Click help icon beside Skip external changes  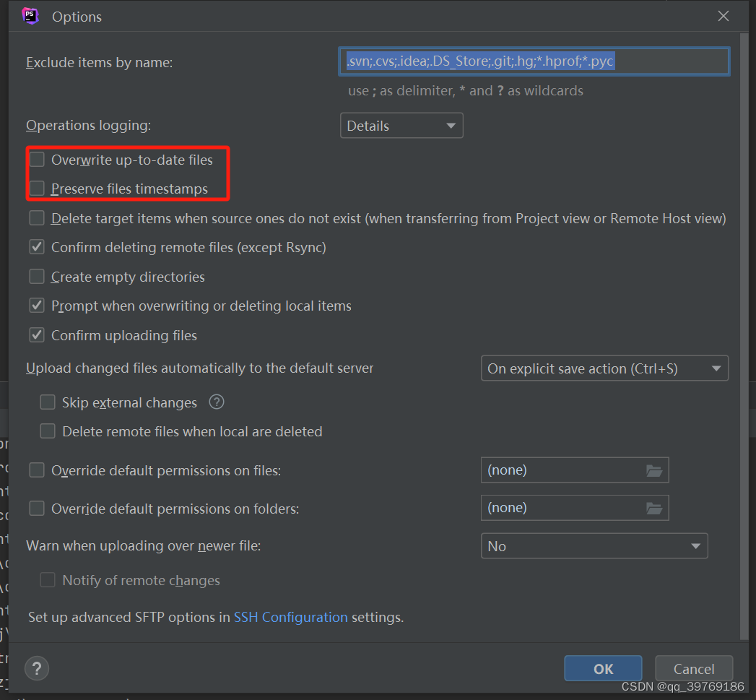[x=216, y=402]
